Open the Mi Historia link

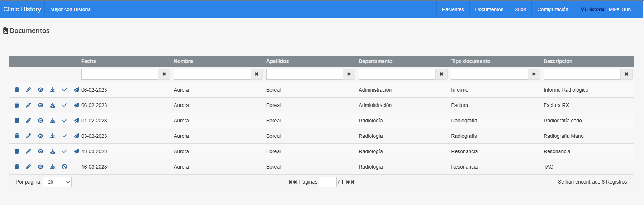click(x=592, y=9)
